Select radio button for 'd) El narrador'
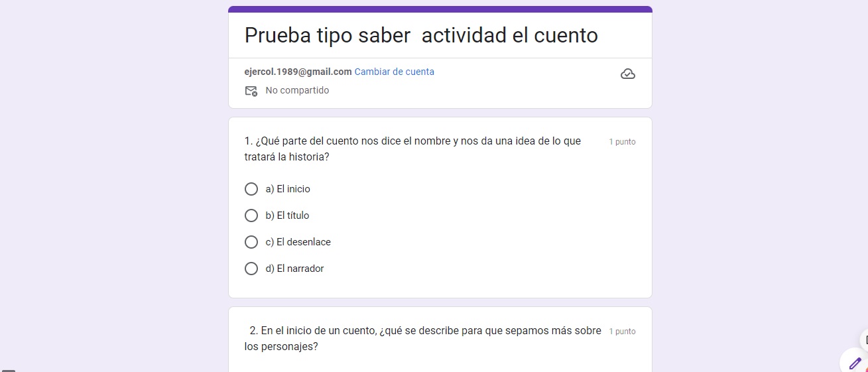The height and width of the screenshot is (372, 868). [251, 269]
